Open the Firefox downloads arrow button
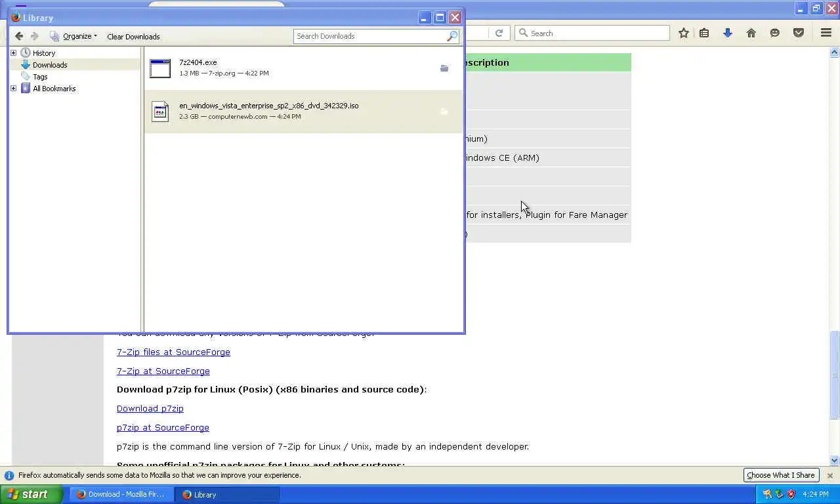Screen dimensions: 840x504 pyautogui.click(x=728, y=33)
